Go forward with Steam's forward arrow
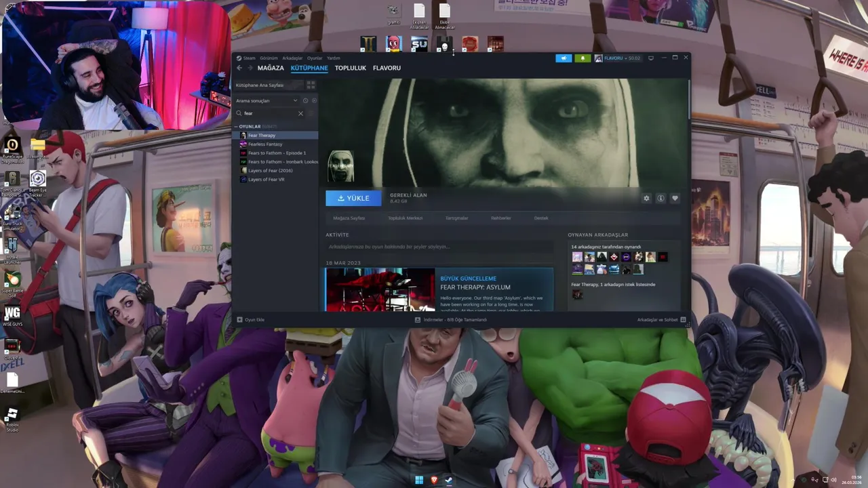 (250, 68)
